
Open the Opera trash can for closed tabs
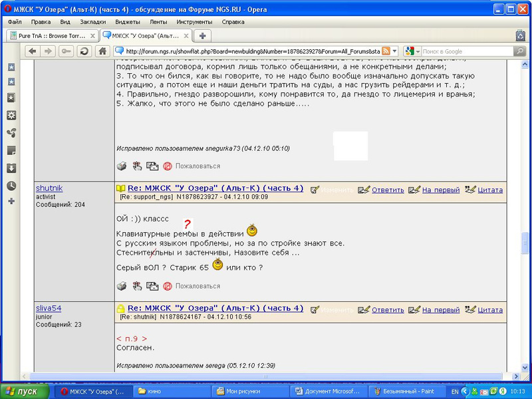[x=520, y=36]
